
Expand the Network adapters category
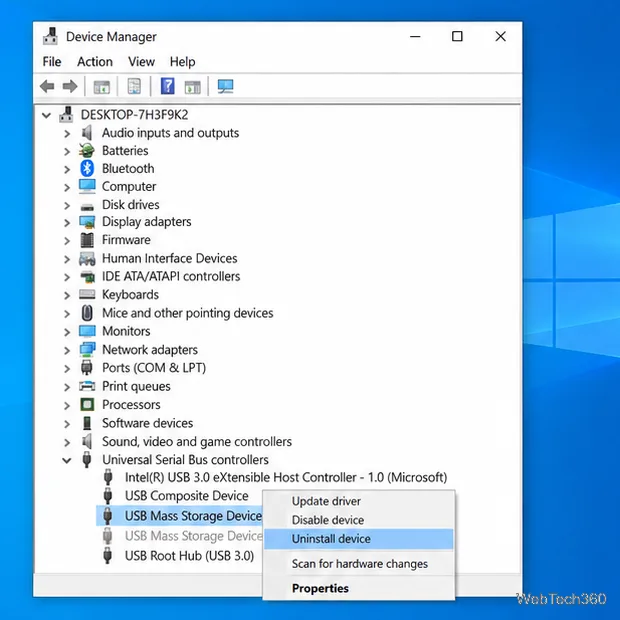(67, 350)
